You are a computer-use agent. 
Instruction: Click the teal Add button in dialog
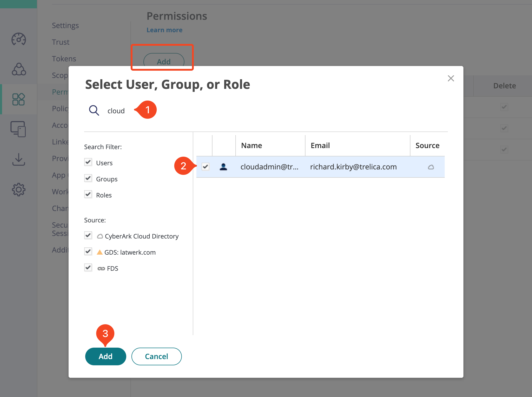106,356
